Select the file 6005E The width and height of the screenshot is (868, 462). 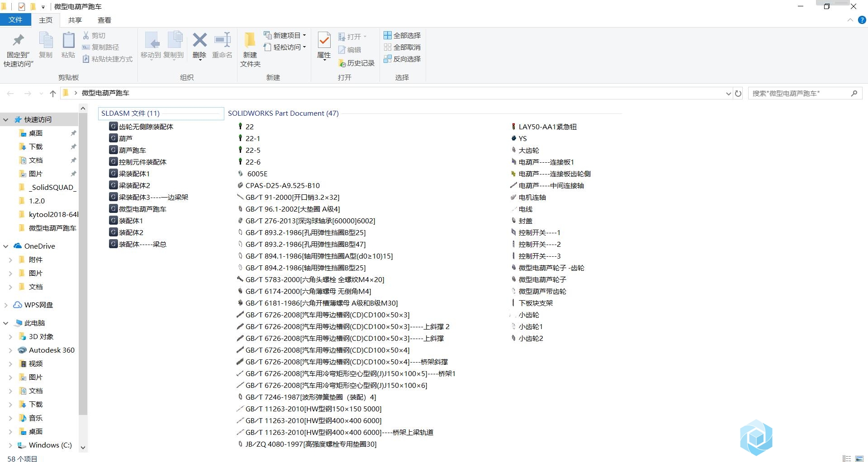coord(253,174)
